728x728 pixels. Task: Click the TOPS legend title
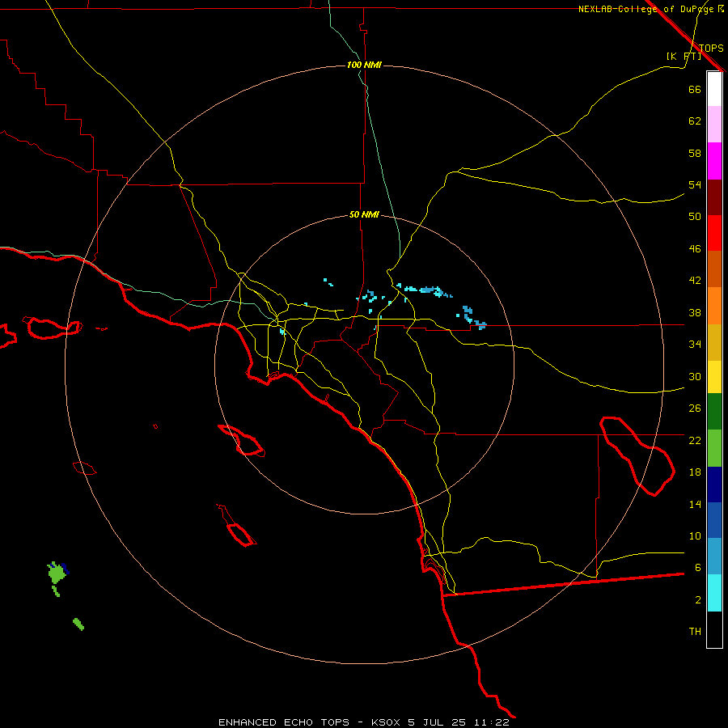[x=711, y=48]
